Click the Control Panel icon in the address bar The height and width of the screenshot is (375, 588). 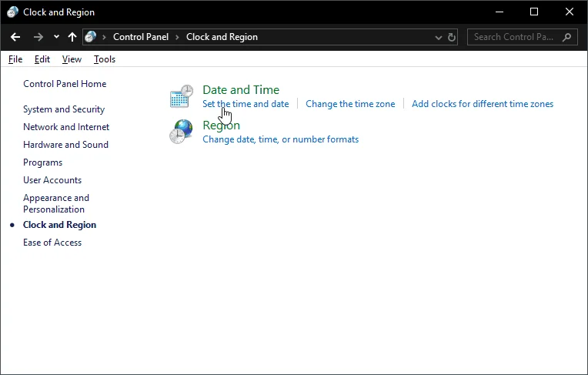pyautogui.click(x=90, y=37)
